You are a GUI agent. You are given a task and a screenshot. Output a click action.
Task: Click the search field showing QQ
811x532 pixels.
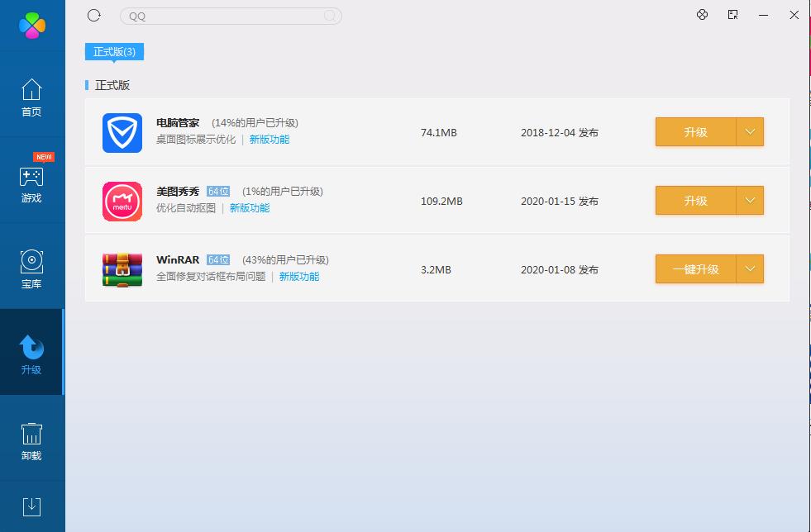(x=231, y=16)
